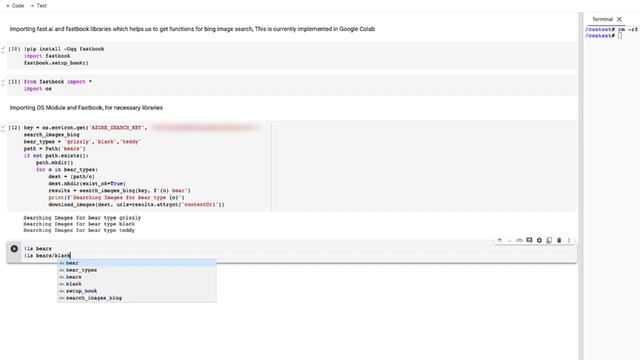Choose 'black' autocomplete suggestion

(x=137, y=284)
